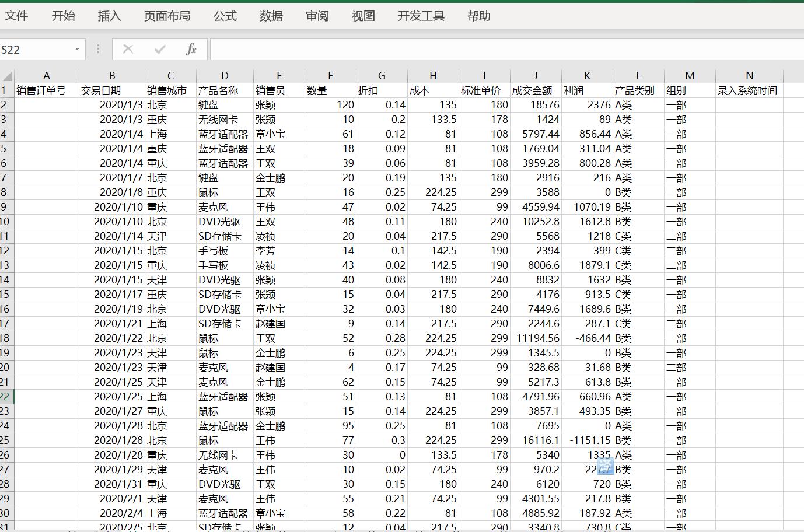Click the 交易日期 header cell
804x532 pixels.
click(112, 90)
